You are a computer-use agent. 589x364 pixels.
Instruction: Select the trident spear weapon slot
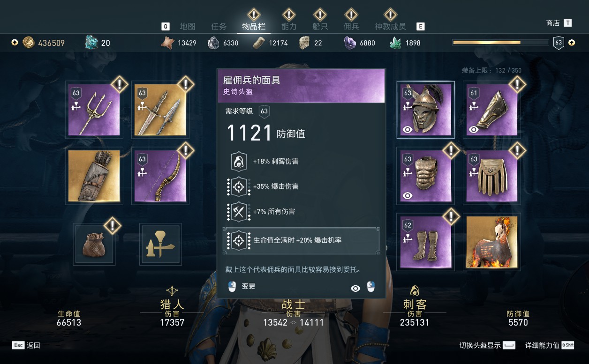coord(94,110)
